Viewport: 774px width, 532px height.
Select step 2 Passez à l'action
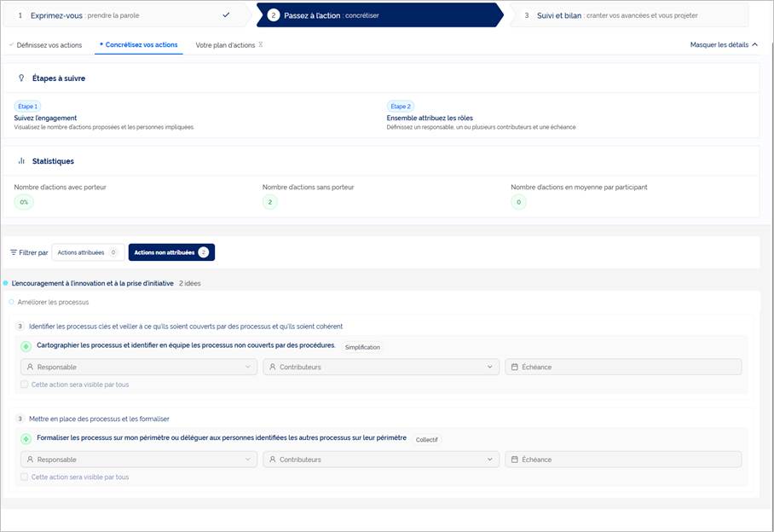(379, 15)
